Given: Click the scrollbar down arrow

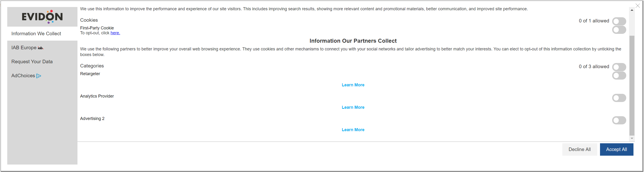Looking at the screenshot, I should coord(632,138).
